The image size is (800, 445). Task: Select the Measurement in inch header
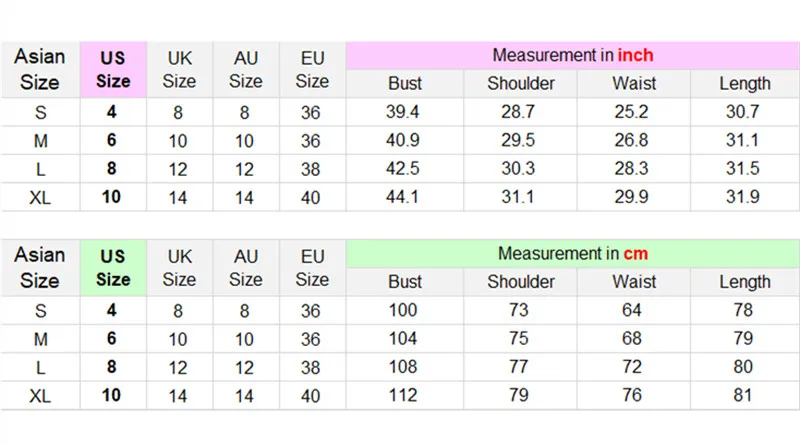(572, 56)
